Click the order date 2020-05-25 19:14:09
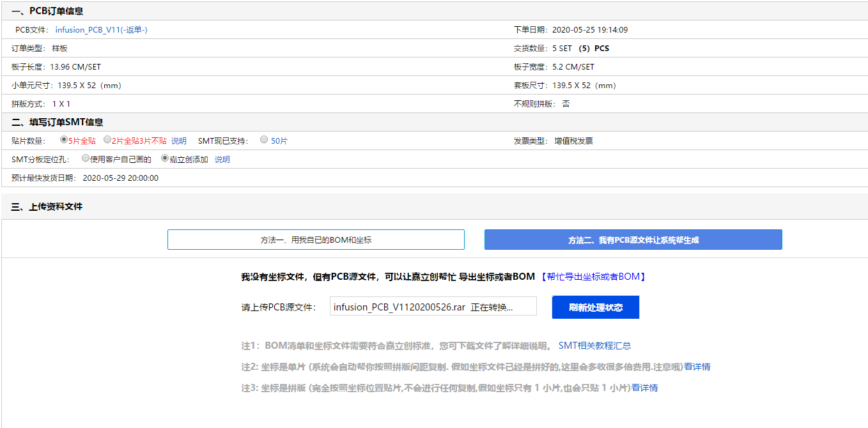This screenshot has height=428, width=868. (590, 30)
